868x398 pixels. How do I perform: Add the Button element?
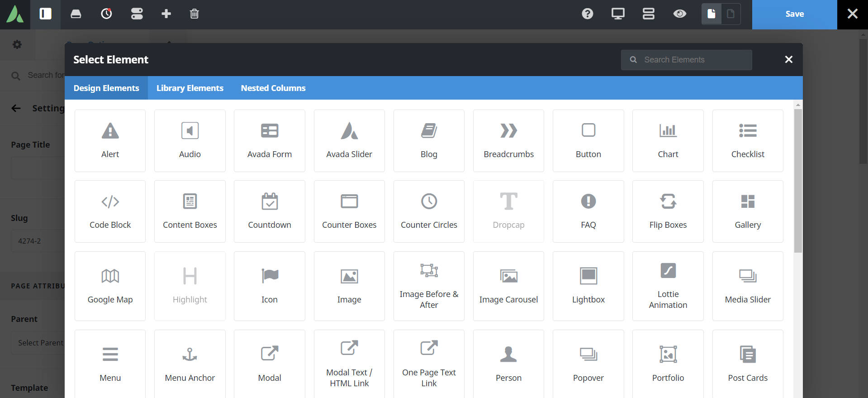tap(588, 141)
